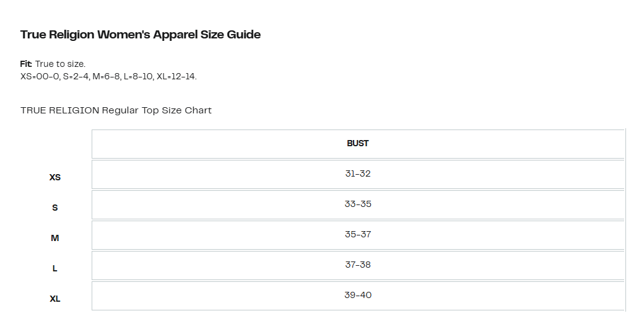
Task: Select the XL row label
Action: coord(55,299)
